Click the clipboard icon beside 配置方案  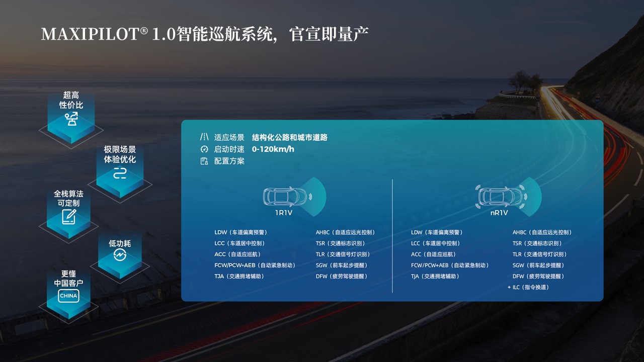(204, 161)
